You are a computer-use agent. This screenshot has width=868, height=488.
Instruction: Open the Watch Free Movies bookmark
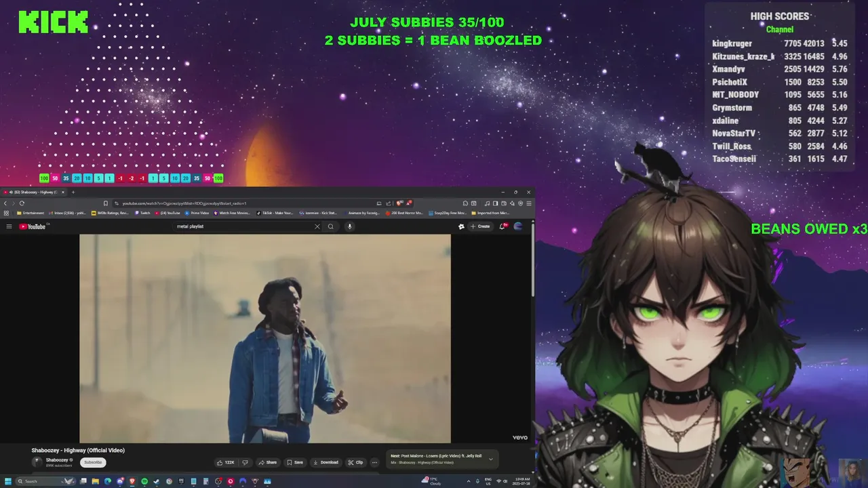tap(233, 213)
